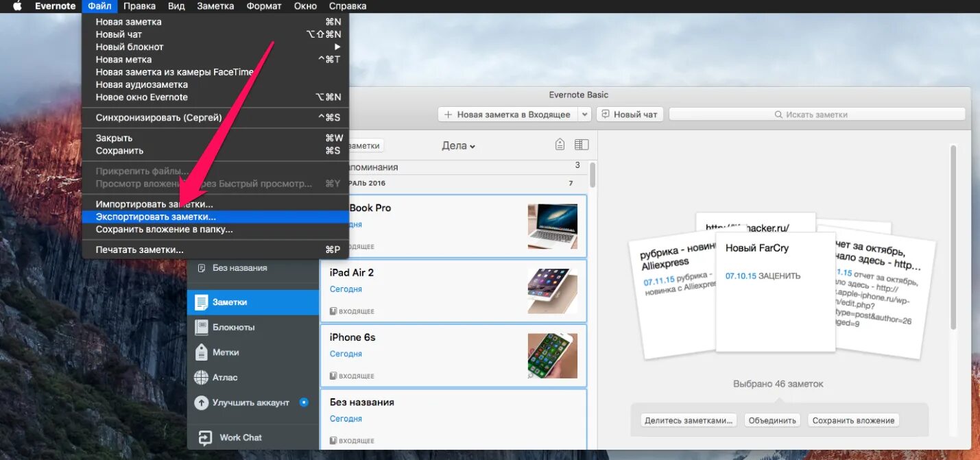Click the Выбрано 46 заметок text
This screenshot has height=460, width=980.
778,384
